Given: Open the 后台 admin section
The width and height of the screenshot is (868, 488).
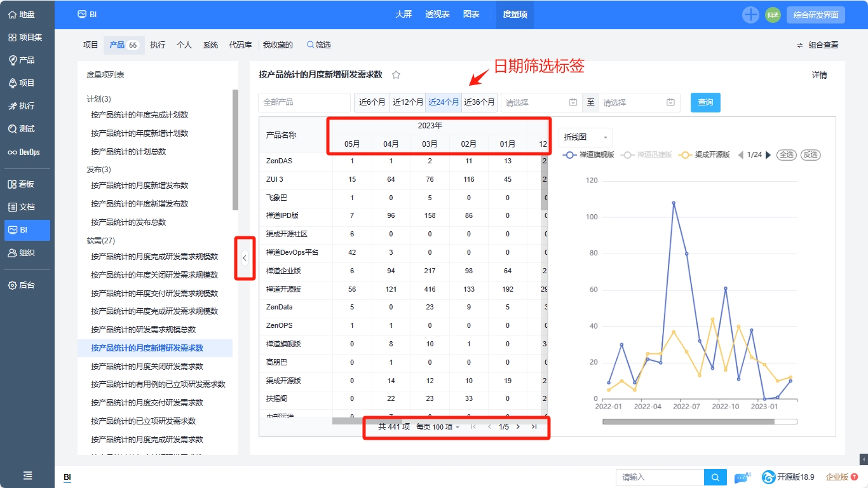Looking at the screenshot, I should (x=26, y=285).
